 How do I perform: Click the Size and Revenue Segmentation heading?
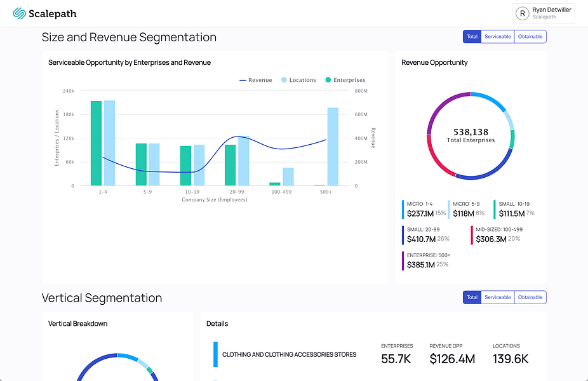[x=129, y=37]
